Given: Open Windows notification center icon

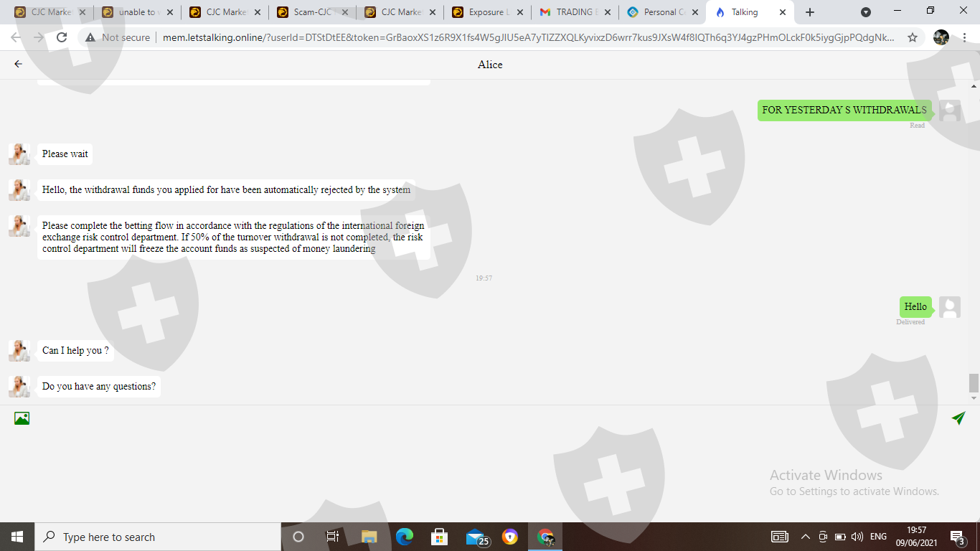Looking at the screenshot, I should click(x=957, y=537).
